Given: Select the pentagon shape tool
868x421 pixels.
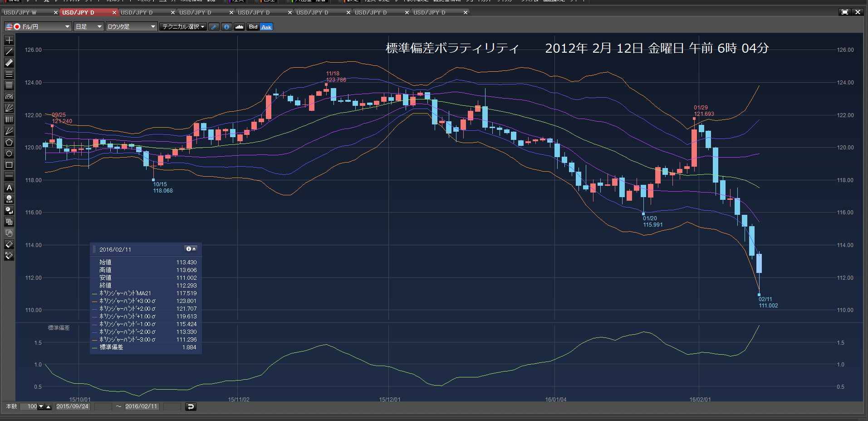Looking at the screenshot, I should pos(9,142).
